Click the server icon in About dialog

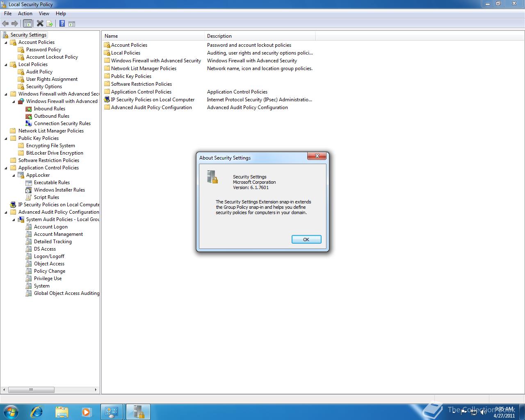tap(212, 176)
